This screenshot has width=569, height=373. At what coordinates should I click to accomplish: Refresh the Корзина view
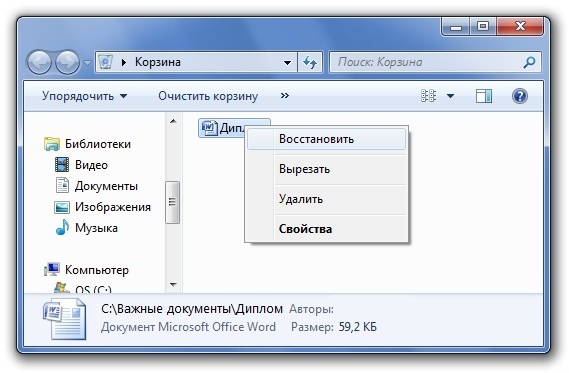pos(310,62)
